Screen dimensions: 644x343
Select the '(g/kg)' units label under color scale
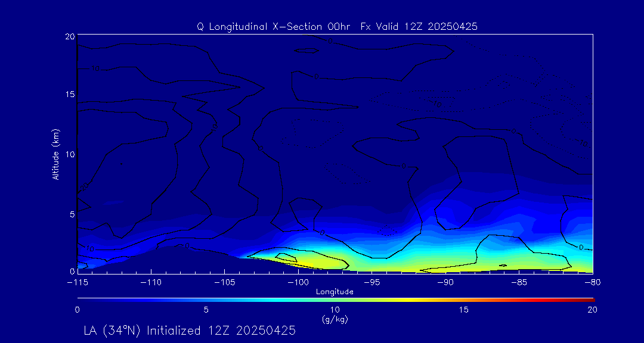(335, 319)
